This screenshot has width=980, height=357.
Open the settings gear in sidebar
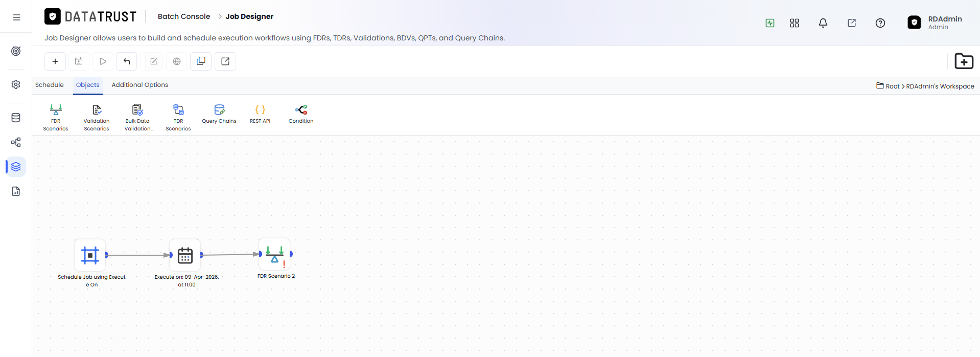click(16, 84)
